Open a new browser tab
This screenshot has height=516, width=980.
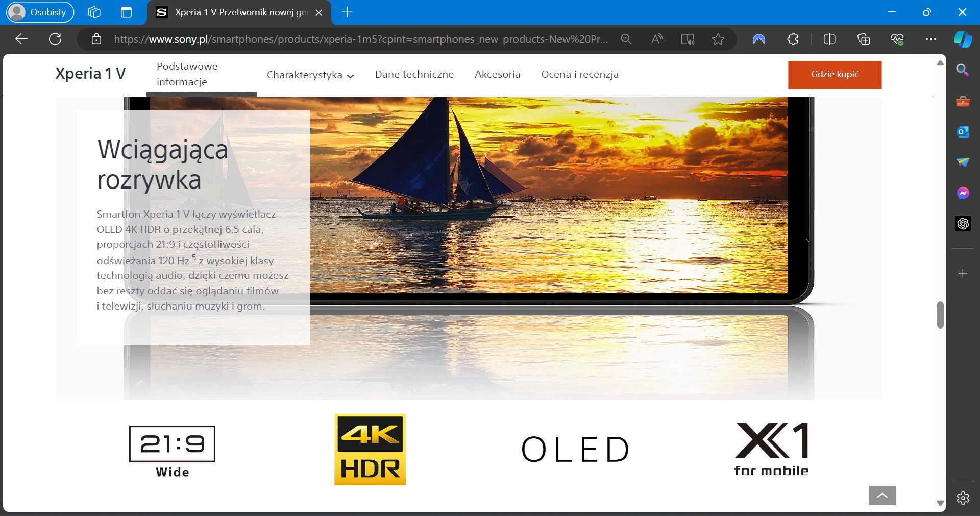click(347, 12)
